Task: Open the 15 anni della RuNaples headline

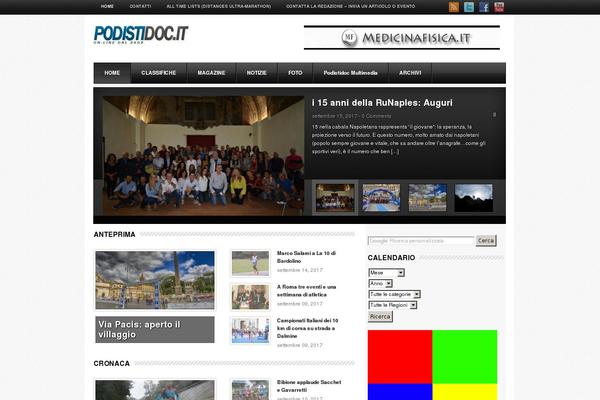Action: [x=382, y=103]
